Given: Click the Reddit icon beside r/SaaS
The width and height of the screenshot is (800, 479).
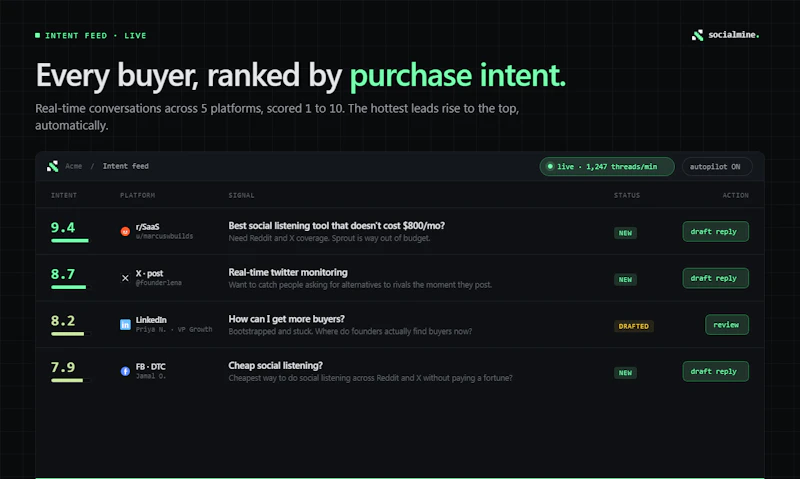Looking at the screenshot, I should tap(125, 232).
